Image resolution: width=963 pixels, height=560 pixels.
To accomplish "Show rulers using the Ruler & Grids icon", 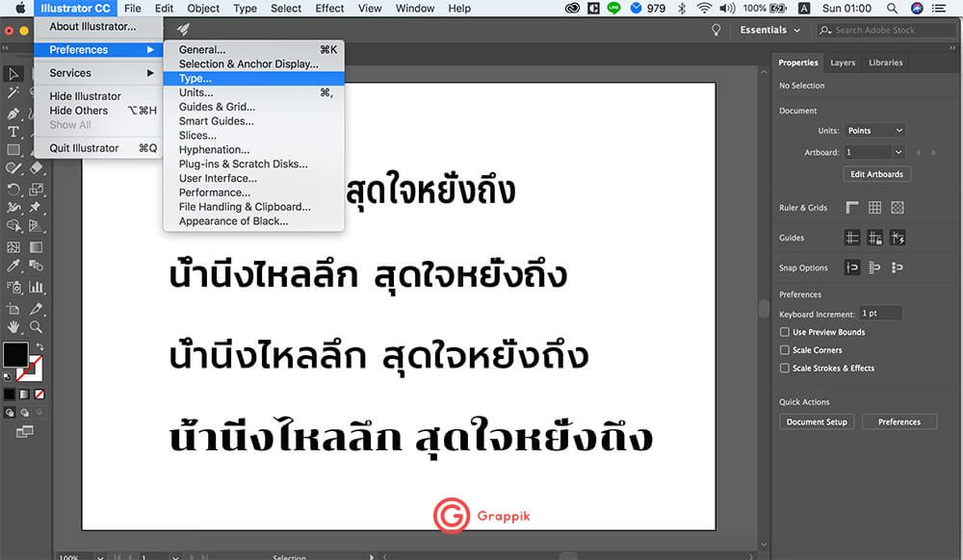I will 851,206.
